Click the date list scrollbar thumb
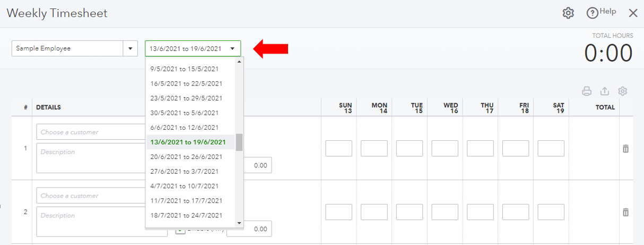The height and width of the screenshot is (245, 644). (x=239, y=142)
